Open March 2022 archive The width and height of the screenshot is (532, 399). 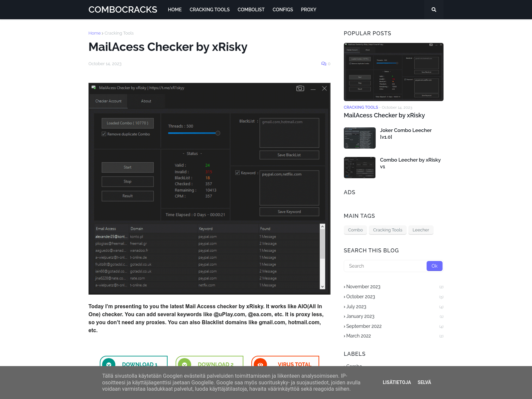[x=359, y=336]
